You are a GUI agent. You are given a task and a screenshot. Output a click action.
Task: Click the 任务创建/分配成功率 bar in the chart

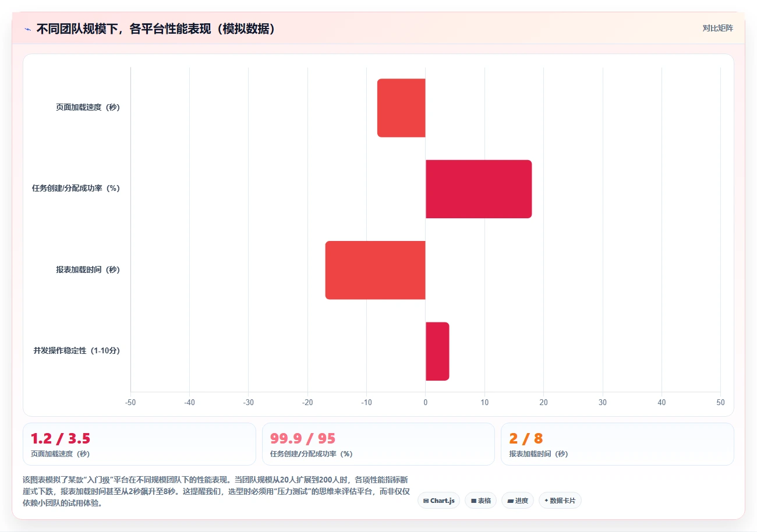click(479, 189)
